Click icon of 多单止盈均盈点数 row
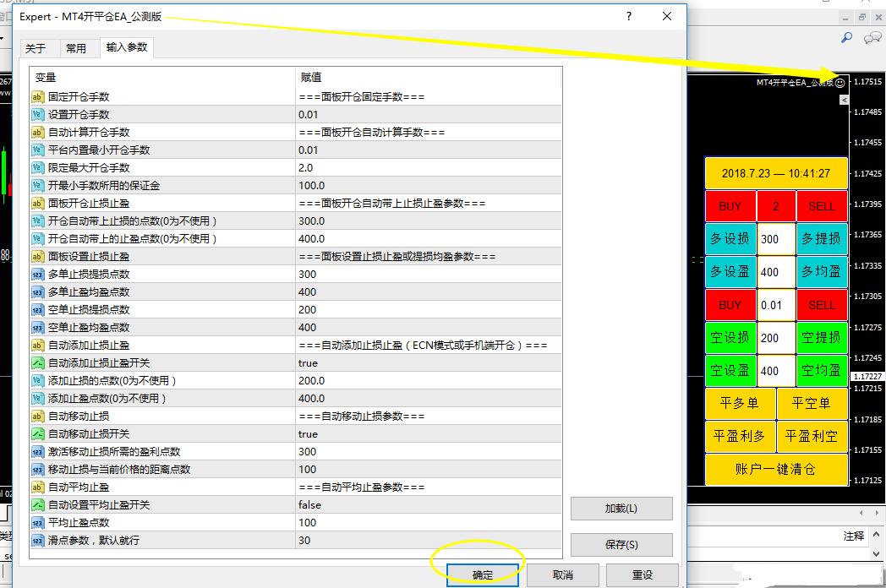Viewport: 886px width, 588px height. point(38,292)
